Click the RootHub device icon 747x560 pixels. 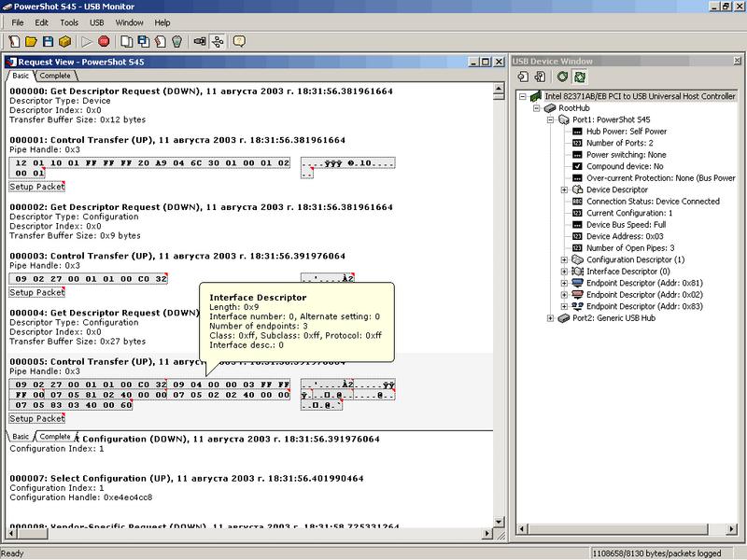point(550,108)
